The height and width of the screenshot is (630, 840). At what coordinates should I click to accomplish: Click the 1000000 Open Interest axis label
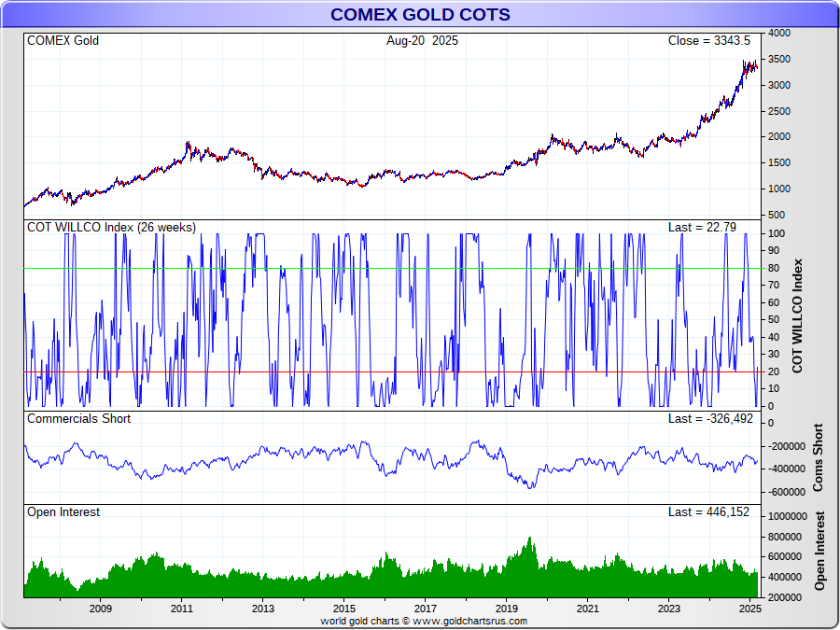coord(788,516)
